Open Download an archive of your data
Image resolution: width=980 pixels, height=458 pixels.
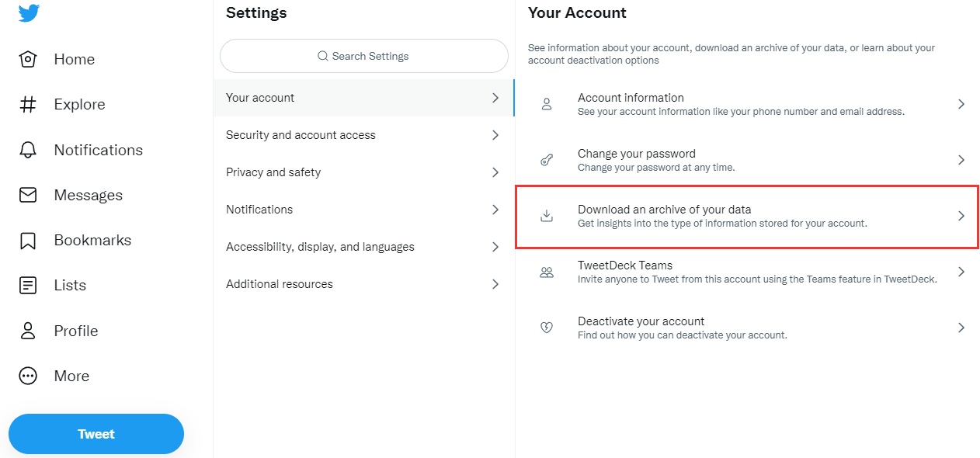click(745, 215)
